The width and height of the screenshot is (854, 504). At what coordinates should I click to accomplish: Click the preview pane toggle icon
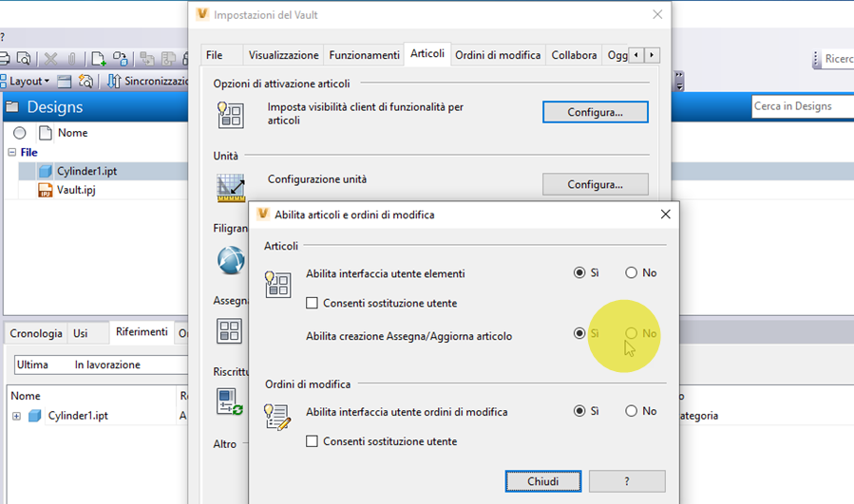[65, 82]
